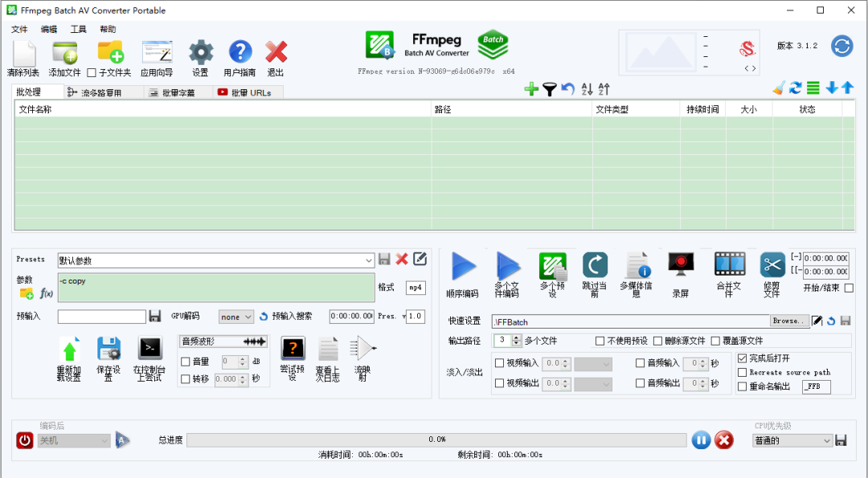Enable 重命名输出 checkbox
The height and width of the screenshot is (478, 868).
tap(743, 386)
